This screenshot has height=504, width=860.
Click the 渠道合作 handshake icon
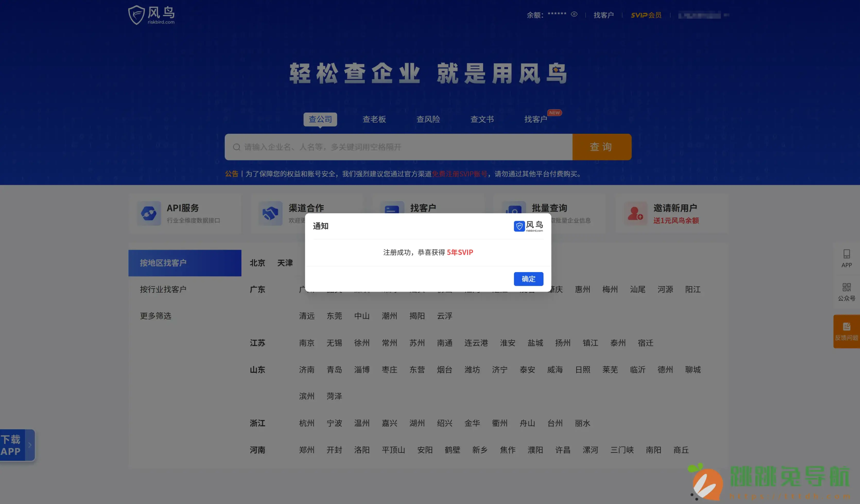coord(270,213)
